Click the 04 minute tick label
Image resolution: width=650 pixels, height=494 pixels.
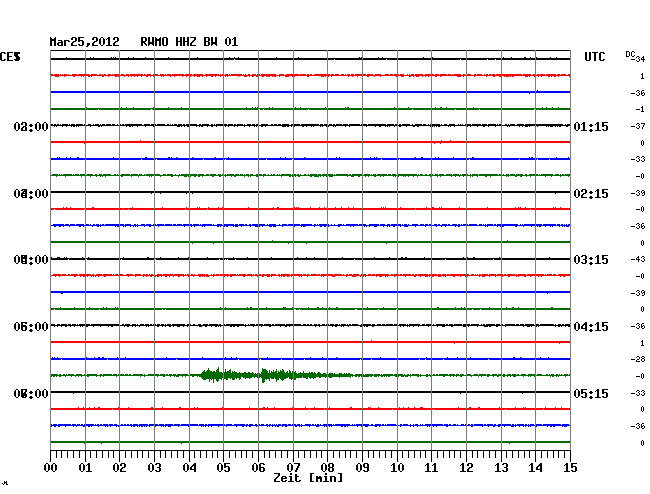[x=189, y=468]
